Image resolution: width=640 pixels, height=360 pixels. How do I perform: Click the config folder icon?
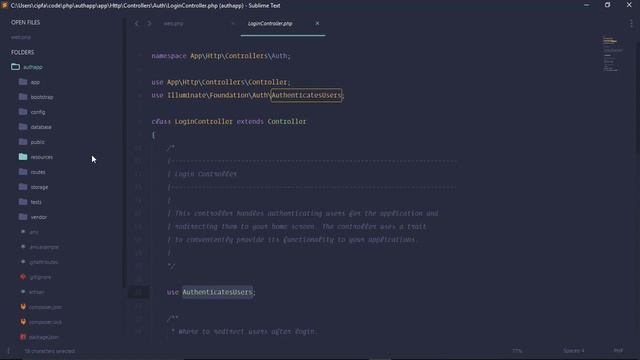click(23, 111)
